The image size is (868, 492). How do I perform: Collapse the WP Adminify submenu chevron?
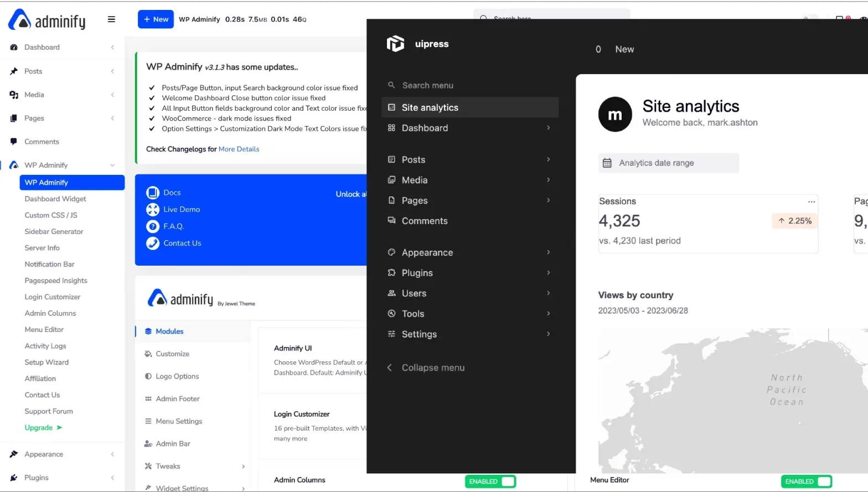[112, 165]
